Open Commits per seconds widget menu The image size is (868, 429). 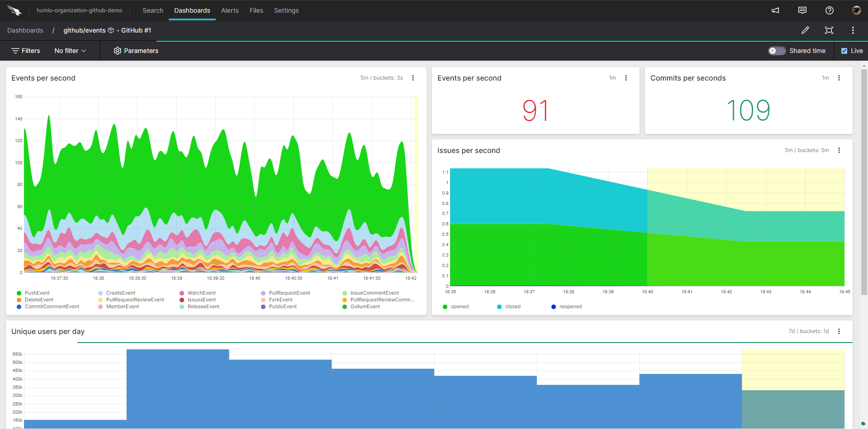(x=839, y=78)
